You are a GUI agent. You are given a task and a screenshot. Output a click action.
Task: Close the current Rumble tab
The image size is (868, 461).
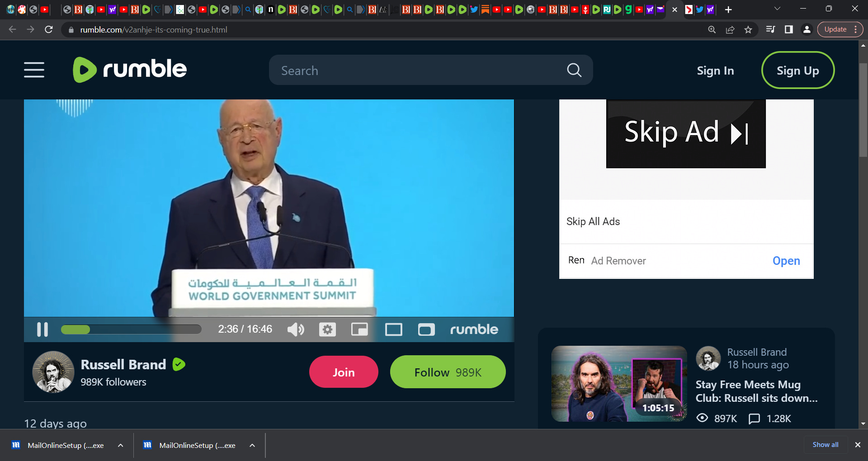click(x=675, y=9)
